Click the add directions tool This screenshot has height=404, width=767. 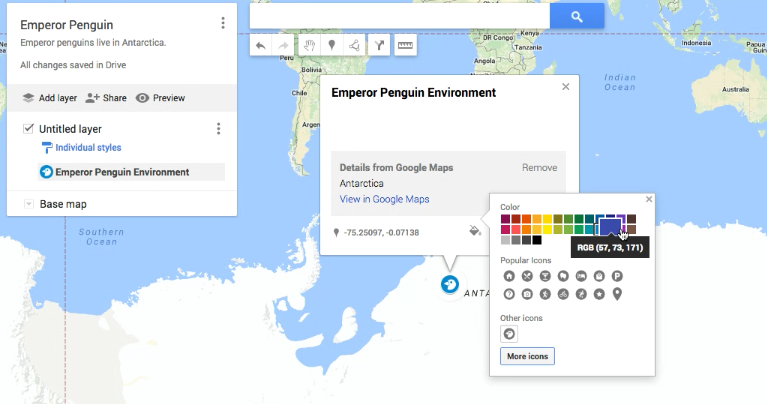(379, 45)
